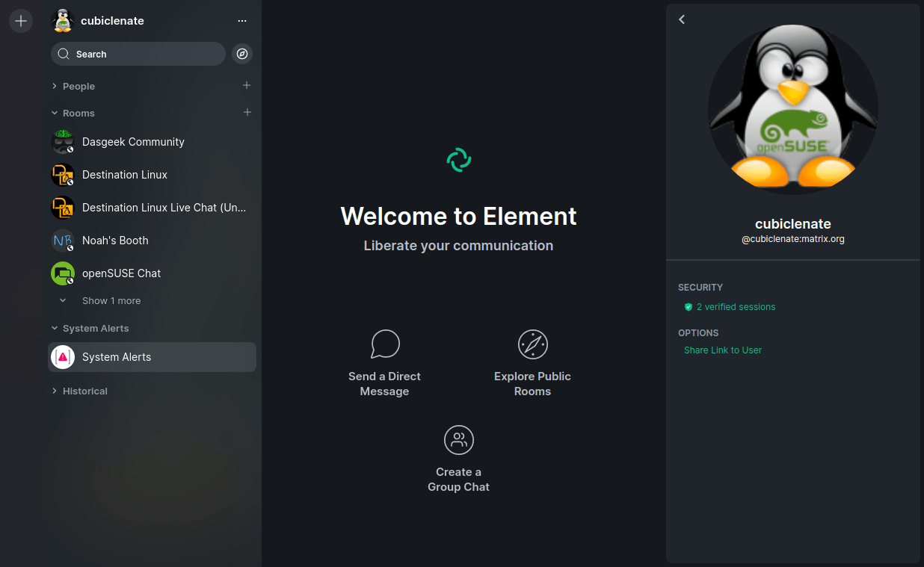
Task: Click the @cubiclenate:matrix.org user ID
Action: click(793, 239)
